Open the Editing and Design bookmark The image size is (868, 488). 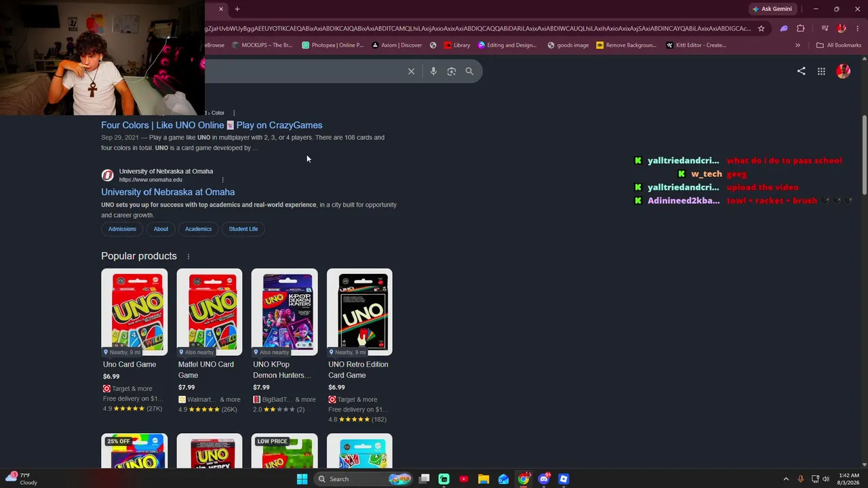click(507, 45)
